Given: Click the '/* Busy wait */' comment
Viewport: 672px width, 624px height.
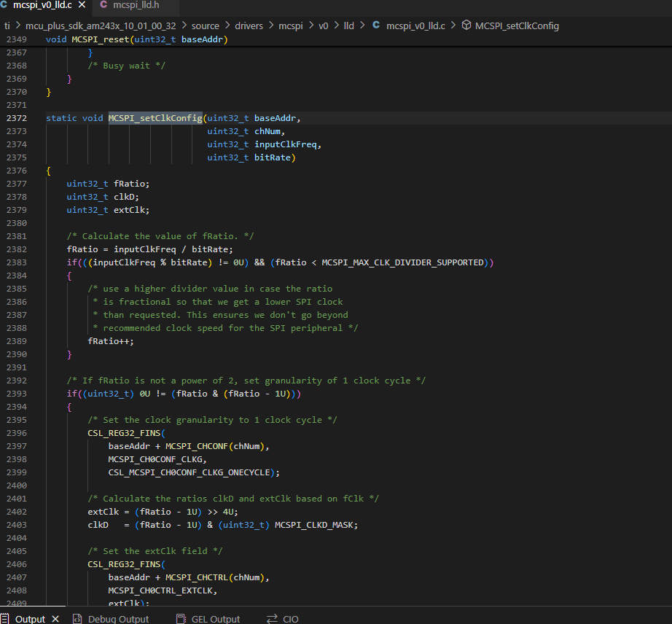Looking at the screenshot, I should 126,66.
